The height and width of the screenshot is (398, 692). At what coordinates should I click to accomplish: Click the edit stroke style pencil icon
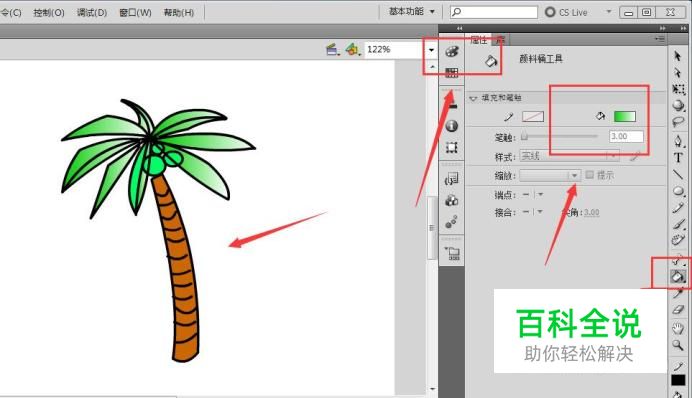(x=635, y=156)
